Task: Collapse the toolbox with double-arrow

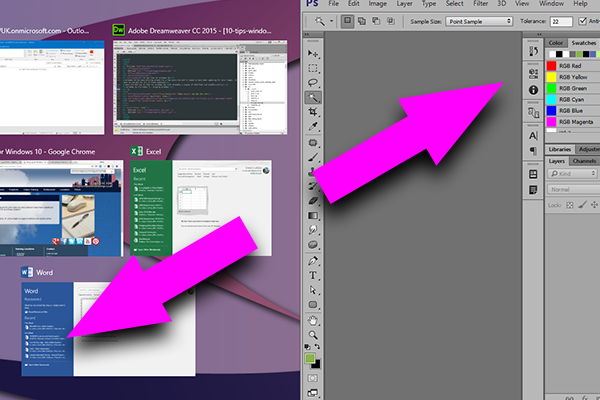Action: click(307, 34)
